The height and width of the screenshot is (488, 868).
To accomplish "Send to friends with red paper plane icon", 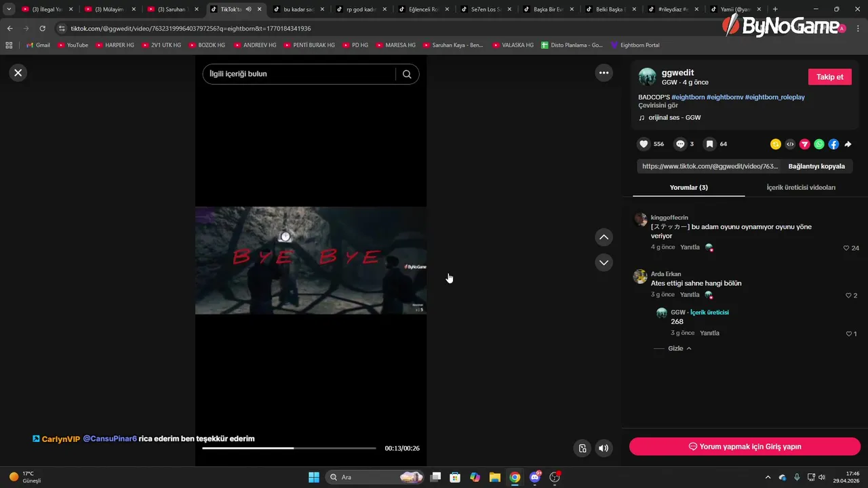I will [x=805, y=144].
